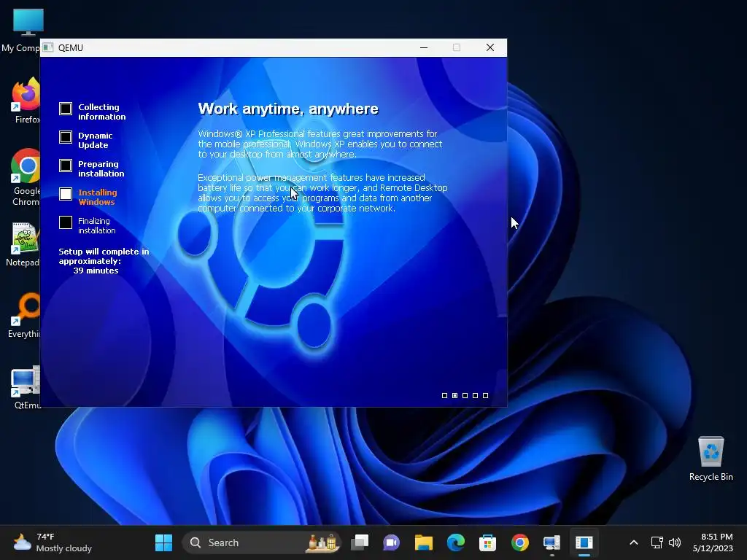
Task: Click the first slide progress dot
Action: (x=444, y=396)
